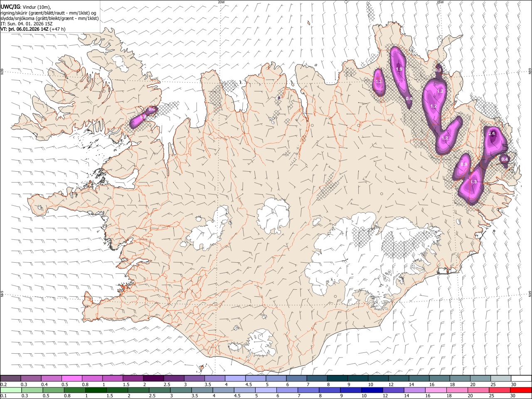
Task: Select upper legend swatch between 1 and 1.5
Action: coord(113,379)
